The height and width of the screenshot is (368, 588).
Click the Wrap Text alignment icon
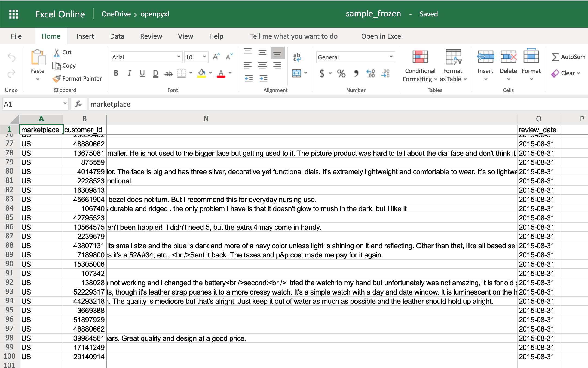pos(297,57)
